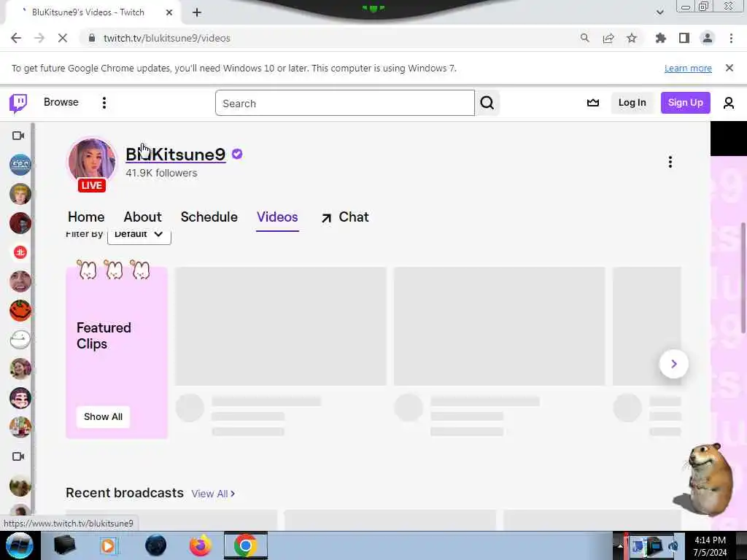Open the Twitch navigation more options menu
Image resolution: width=747 pixels, height=560 pixels.
(x=104, y=103)
